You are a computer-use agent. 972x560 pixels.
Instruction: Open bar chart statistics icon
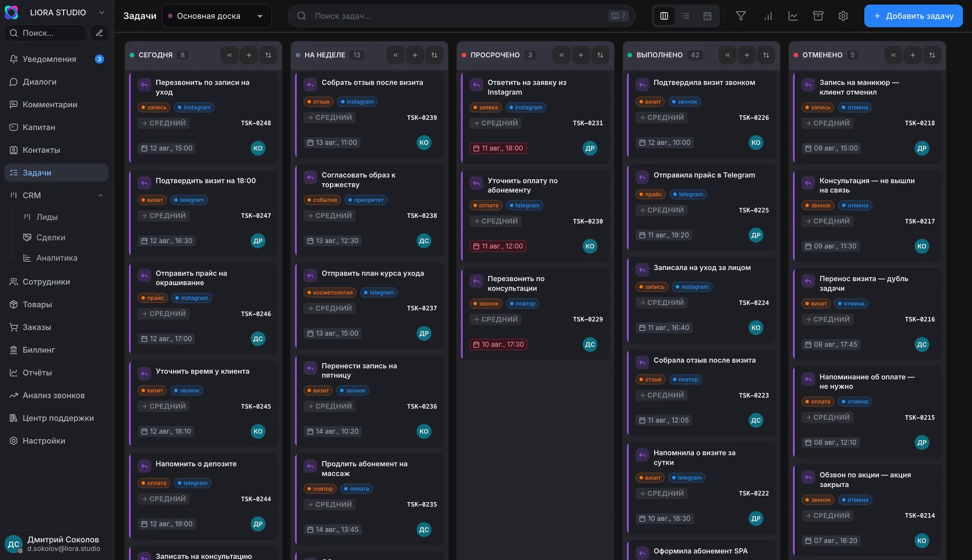[768, 16]
